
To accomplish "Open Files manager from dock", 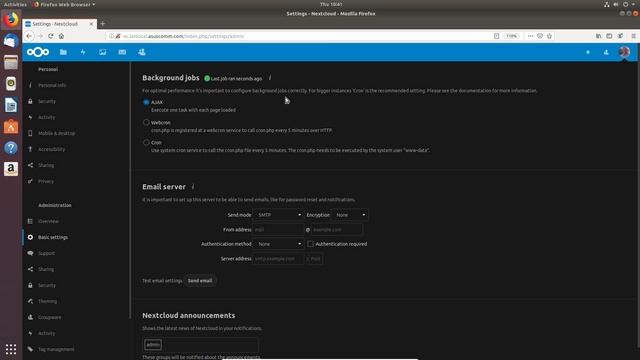I will pyautogui.click(x=11, y=62).
